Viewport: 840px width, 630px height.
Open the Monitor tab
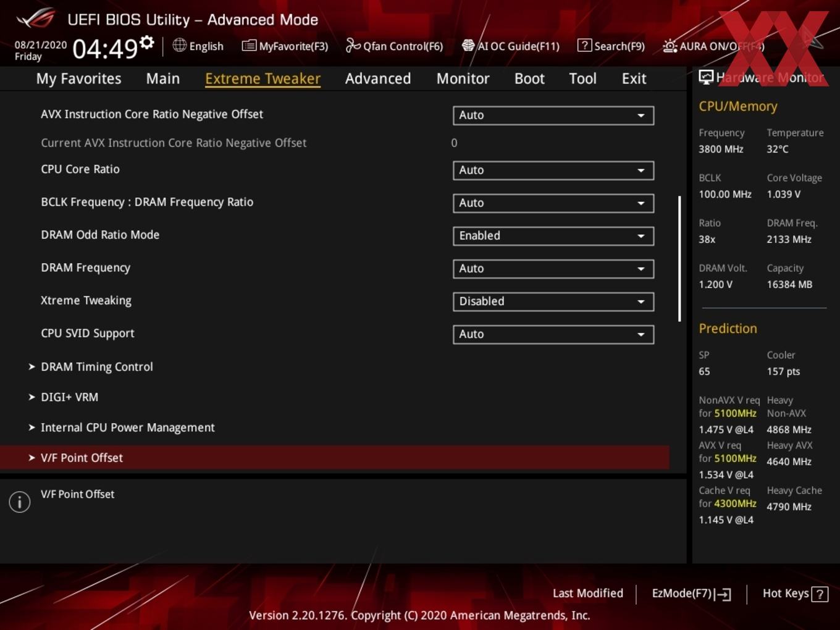(463, 78)
